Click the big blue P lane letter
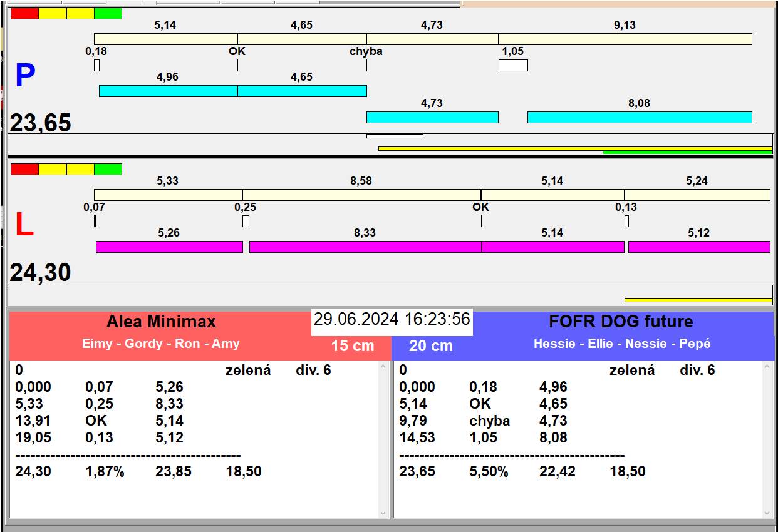The width and height of the screenshot is (778, 532). (24, 76)
